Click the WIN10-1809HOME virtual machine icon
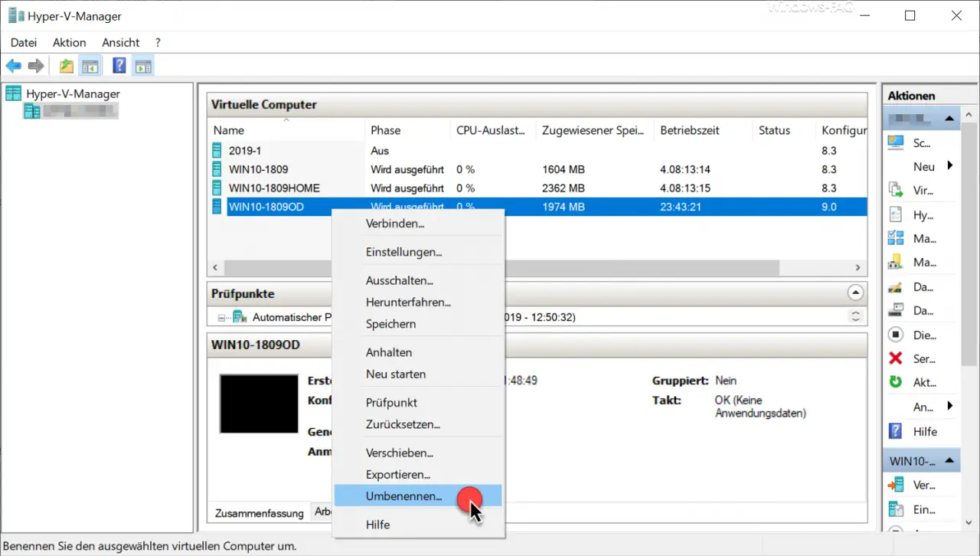The image size is (980, 556). [x=217, y=188]
